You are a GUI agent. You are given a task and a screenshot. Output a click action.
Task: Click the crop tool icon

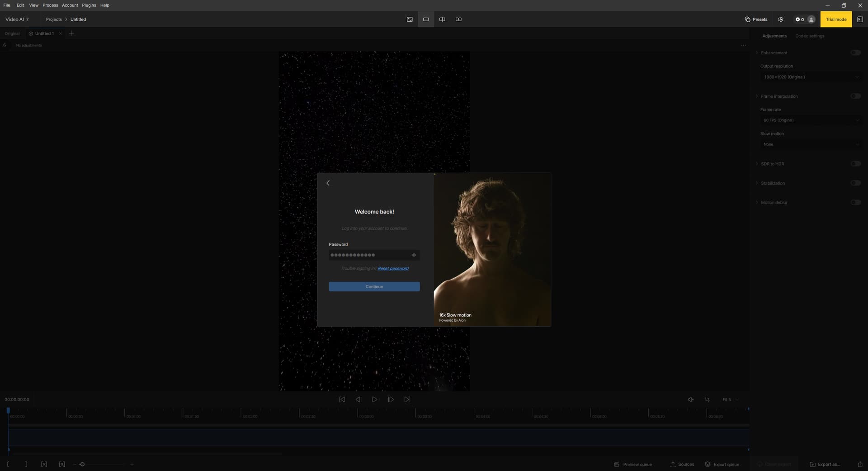pos(707,400)
